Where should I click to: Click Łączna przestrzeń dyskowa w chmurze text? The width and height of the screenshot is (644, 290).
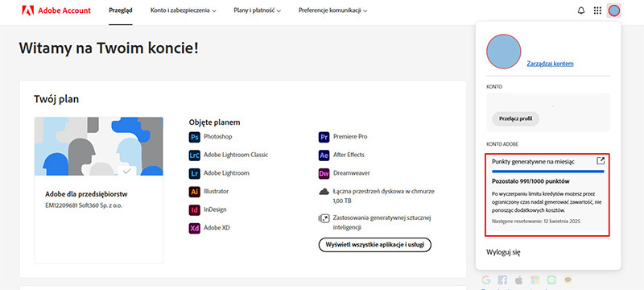click(384, 197)
